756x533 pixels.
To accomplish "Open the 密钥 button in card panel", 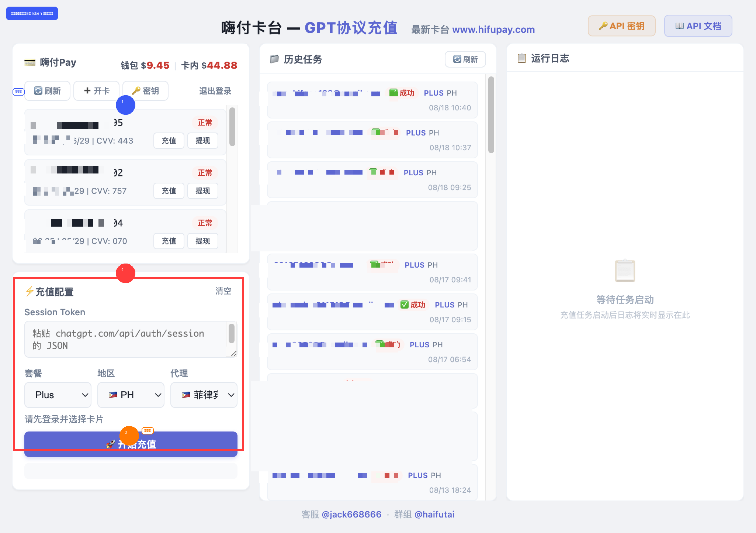I will click(145, 91).
